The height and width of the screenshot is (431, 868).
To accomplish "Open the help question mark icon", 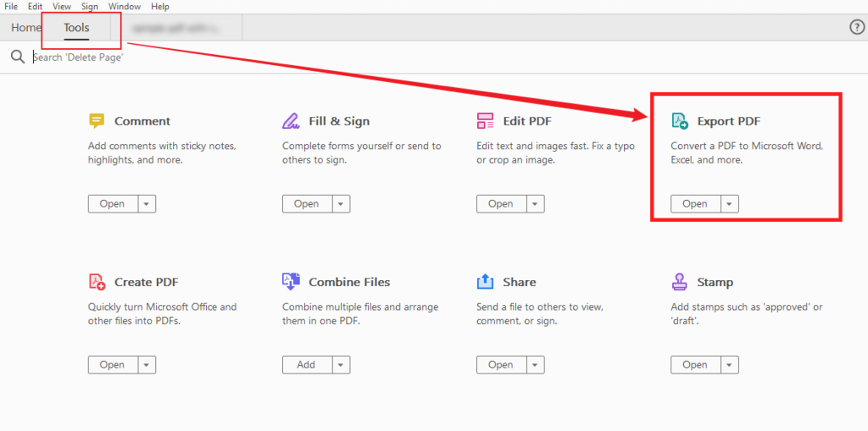I will point(856,27).
